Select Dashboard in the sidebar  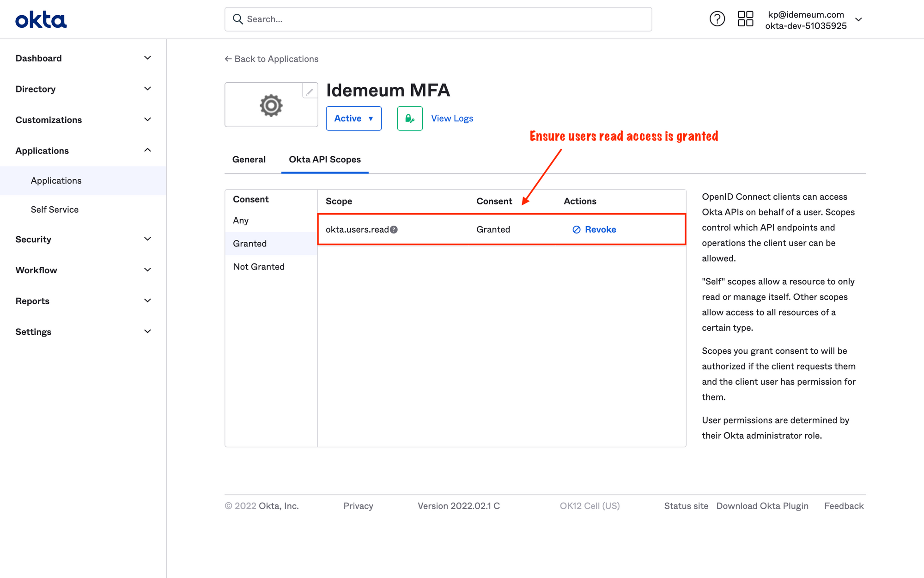point(38,58)
